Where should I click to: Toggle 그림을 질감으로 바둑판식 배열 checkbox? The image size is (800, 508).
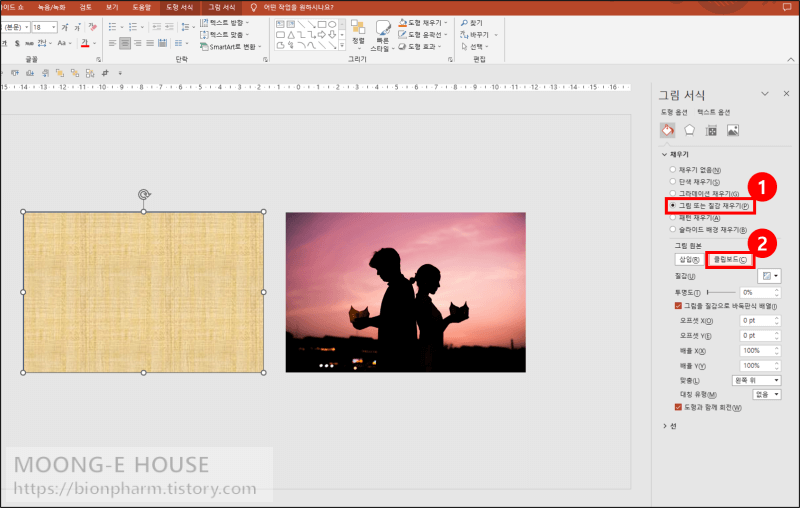(x=678, y=306)
